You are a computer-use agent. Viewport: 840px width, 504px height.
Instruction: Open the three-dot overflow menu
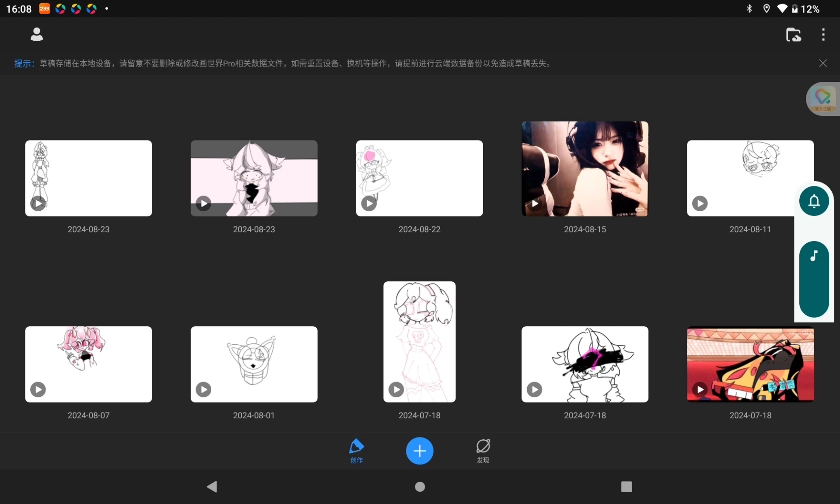(823, 35)
